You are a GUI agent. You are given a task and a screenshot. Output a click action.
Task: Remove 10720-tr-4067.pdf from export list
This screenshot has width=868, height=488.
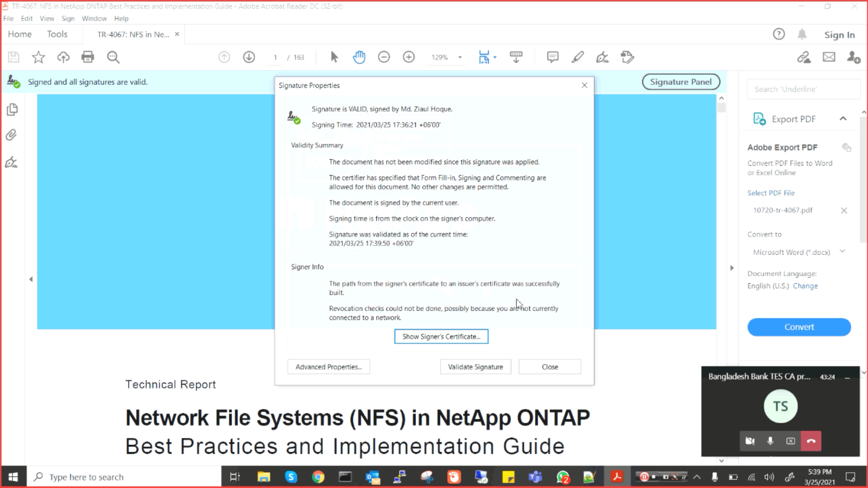[844, 210]
